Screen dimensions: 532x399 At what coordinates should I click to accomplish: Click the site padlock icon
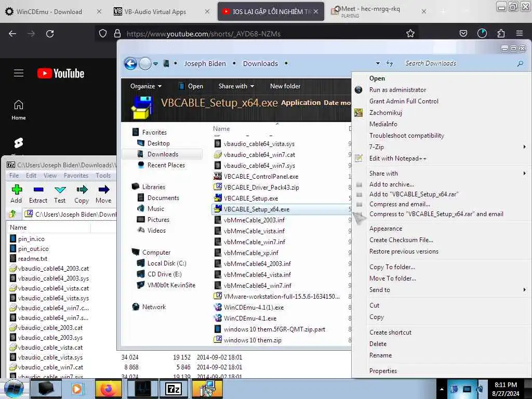[x=117, y=33]
